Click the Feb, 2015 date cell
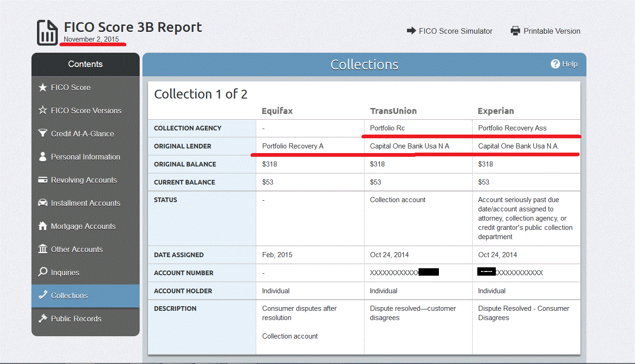The height and width of the screenshot is (364, 635). click(x=277, y=255)
